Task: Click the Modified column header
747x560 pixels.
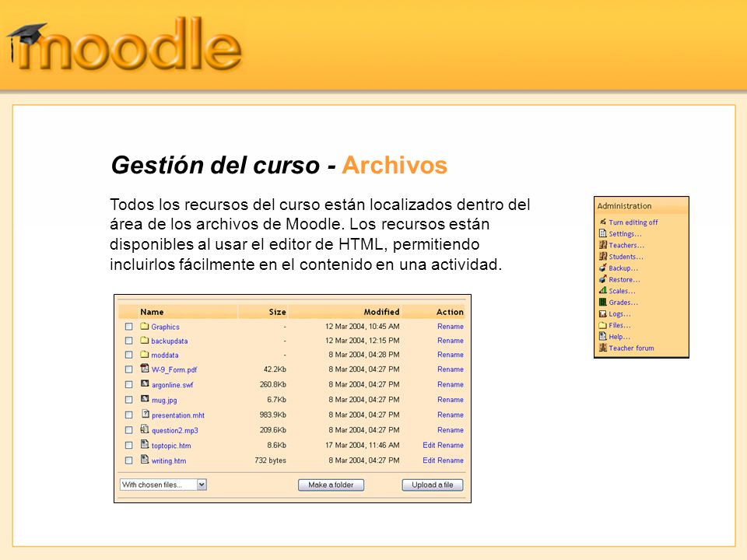Action: 381,312
